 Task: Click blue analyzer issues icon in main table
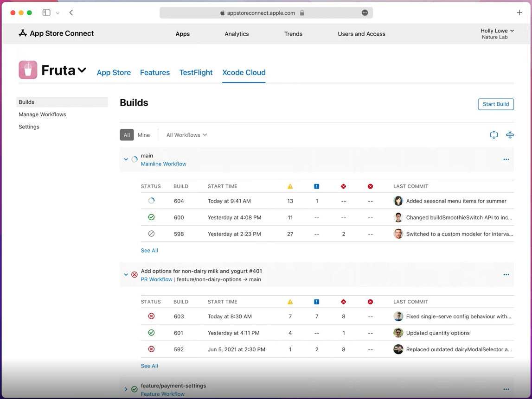pos(316,186)
